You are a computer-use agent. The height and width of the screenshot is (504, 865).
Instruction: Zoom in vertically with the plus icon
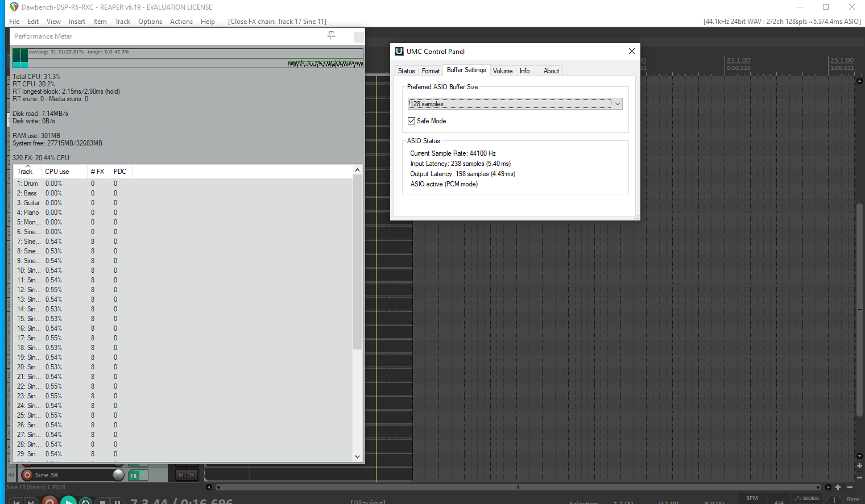(859, 466)
